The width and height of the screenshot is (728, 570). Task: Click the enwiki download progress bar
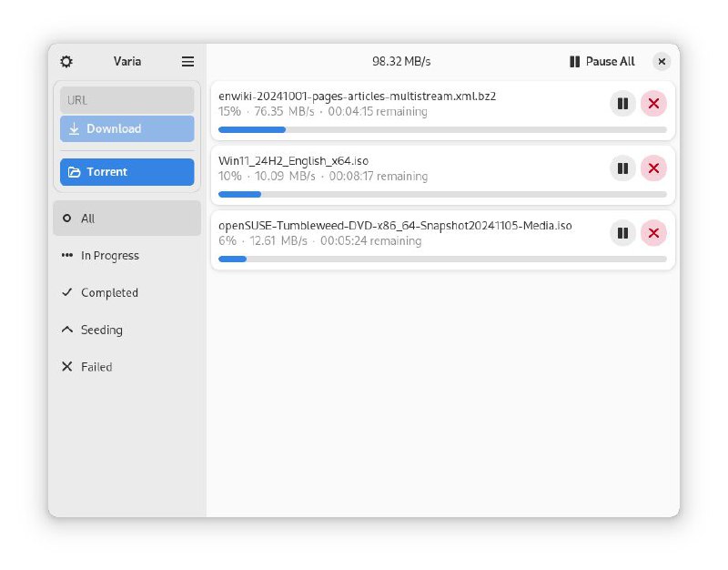(443, 129)
